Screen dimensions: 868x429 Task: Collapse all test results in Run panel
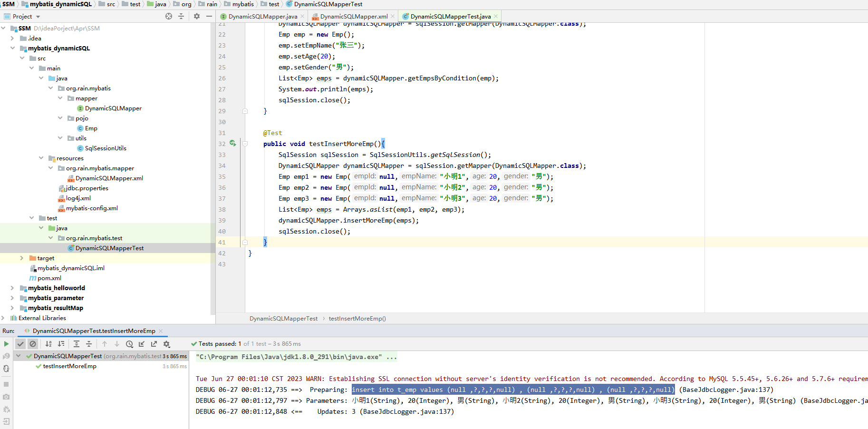pos(89,344)
